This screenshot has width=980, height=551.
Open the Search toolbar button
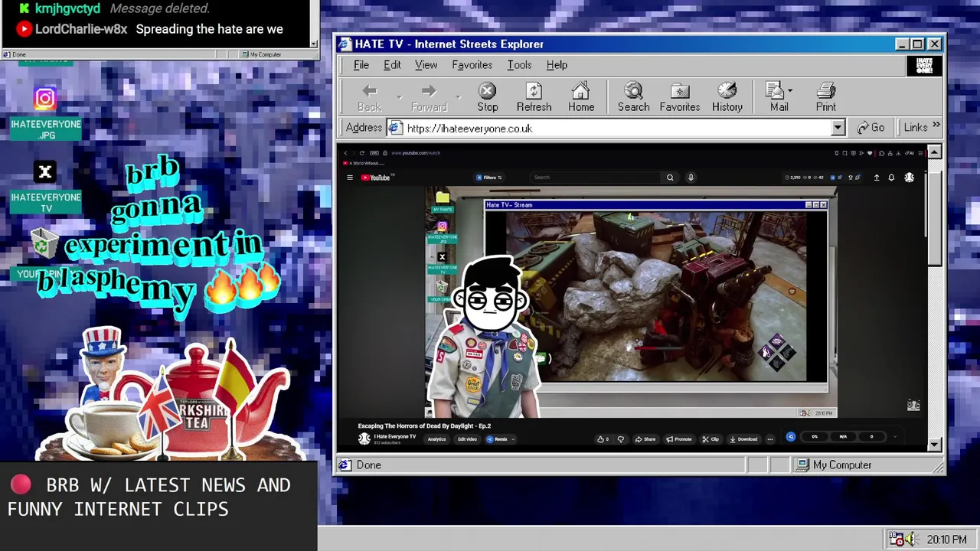point(633,98)
